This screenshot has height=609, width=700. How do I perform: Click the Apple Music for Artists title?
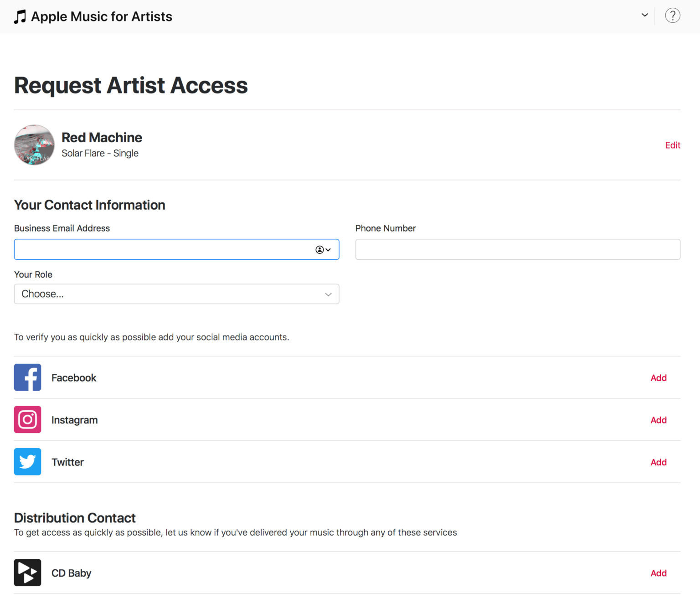pos(101,16)
